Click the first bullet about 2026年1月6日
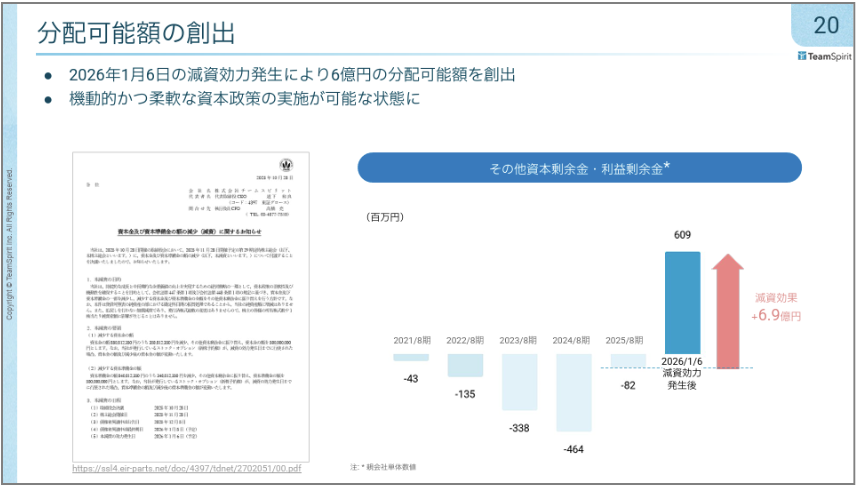 tap(291, 75)
